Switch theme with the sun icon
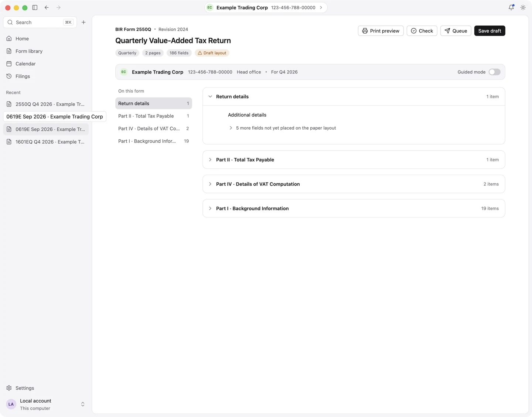Screen dimensions: 532x417 [x=523, y=7]
